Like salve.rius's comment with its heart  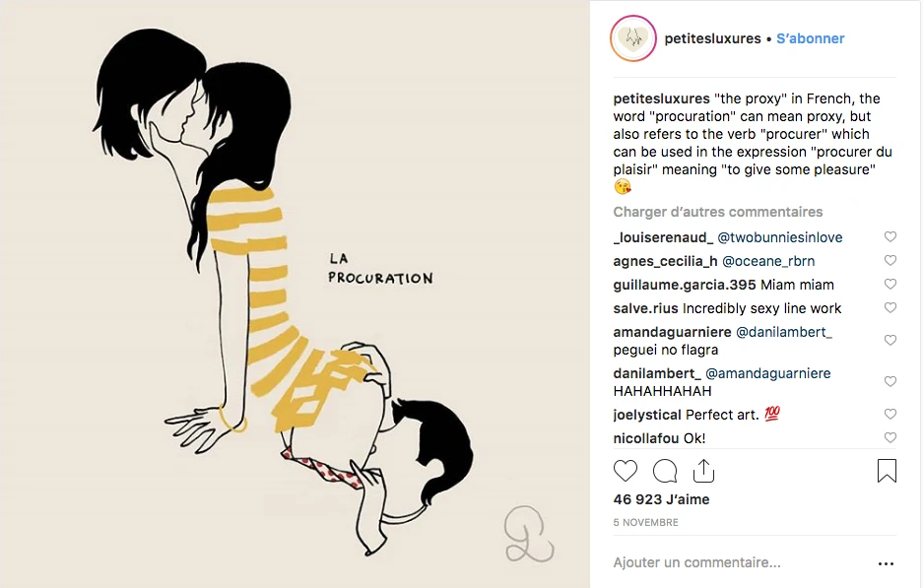[890, 308]
